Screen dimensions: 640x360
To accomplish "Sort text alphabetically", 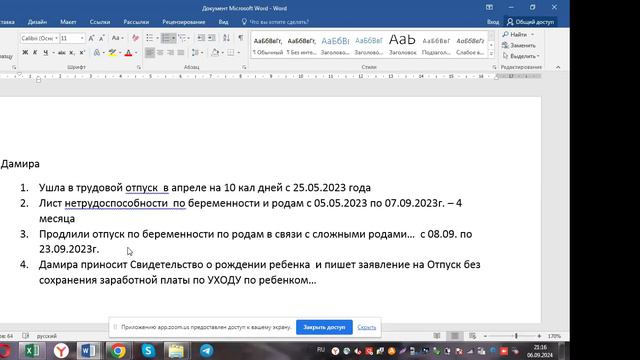I will tap(227, 38).
